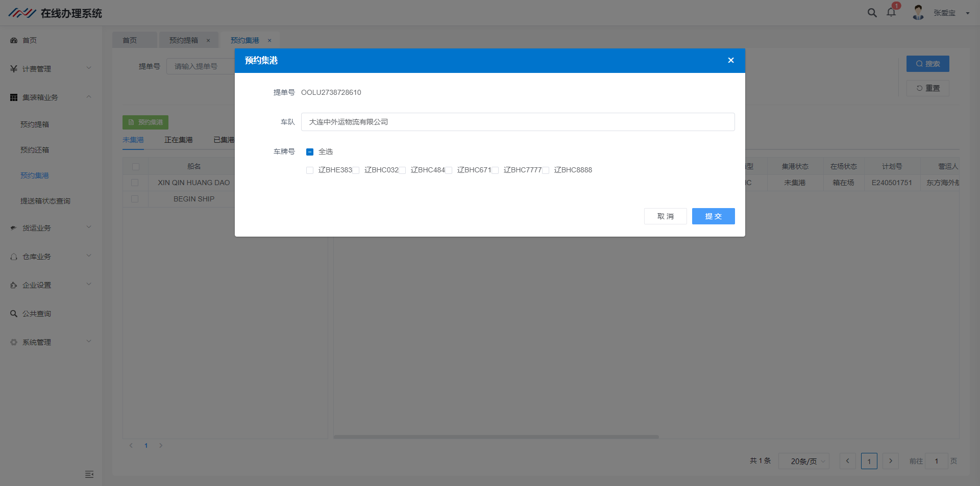Check the 辽BHE383 license plate checkbox
The width and height of the screenshot is (980, 486).
(310, 170)
